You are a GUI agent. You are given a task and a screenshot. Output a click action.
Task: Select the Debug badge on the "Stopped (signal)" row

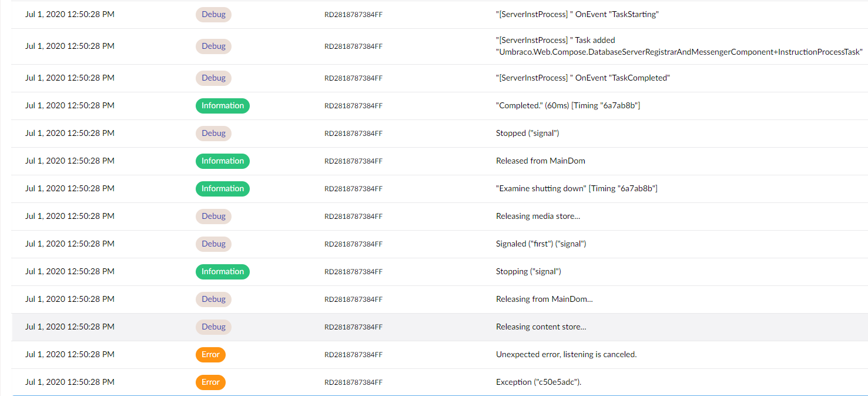click(213, 133)
